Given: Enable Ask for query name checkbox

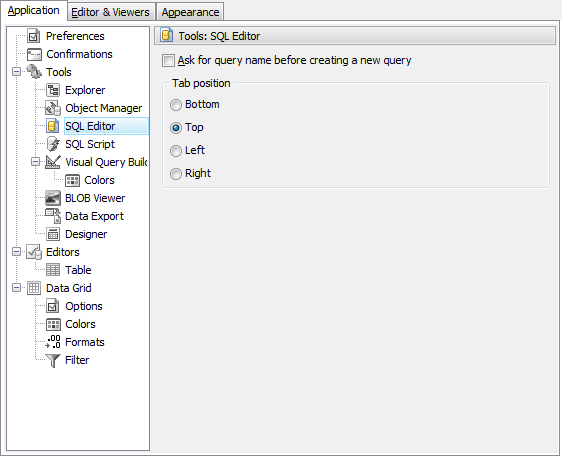Looking at the screenshot, I should tap(168, 61).
